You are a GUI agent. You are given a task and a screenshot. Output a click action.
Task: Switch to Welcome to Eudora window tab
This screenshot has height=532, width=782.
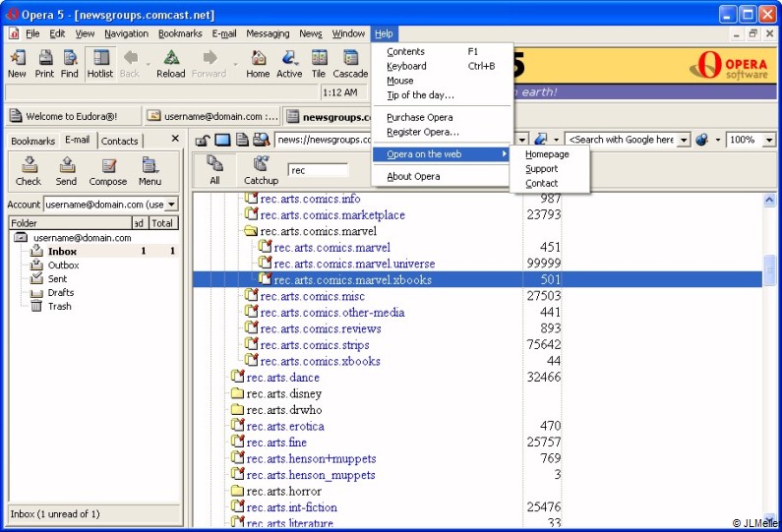(x=72, y=116)
